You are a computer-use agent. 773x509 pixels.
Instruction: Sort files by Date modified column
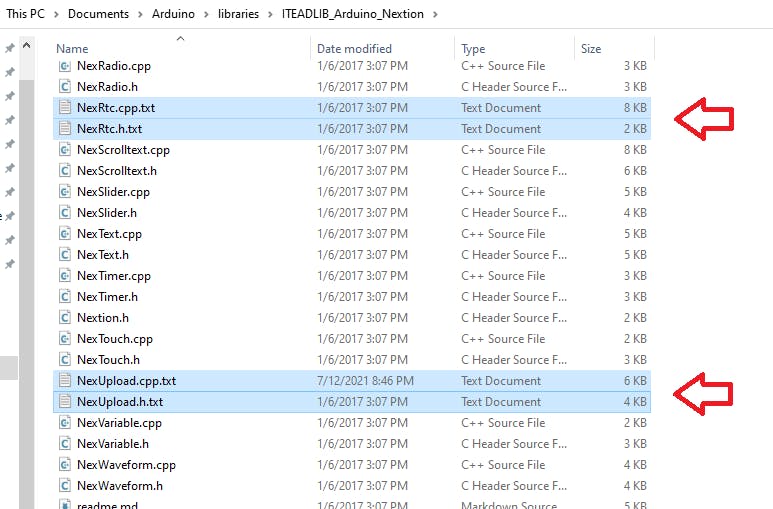tap(354, 49)
